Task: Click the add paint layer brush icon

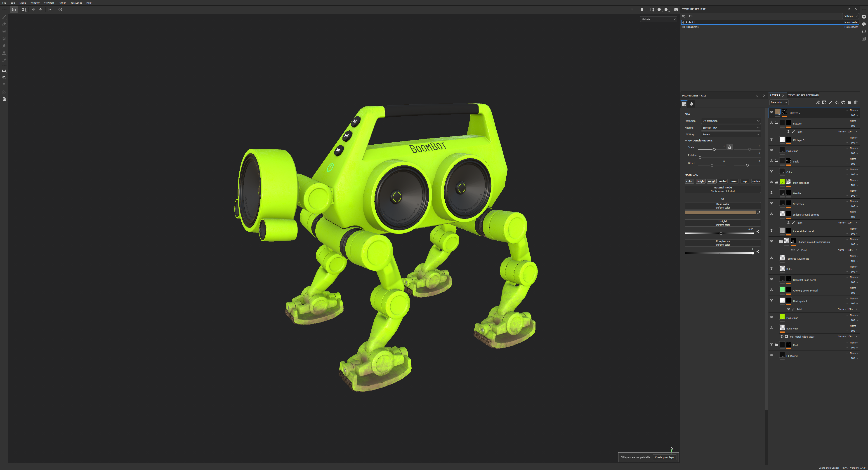Action: (830, 102)
